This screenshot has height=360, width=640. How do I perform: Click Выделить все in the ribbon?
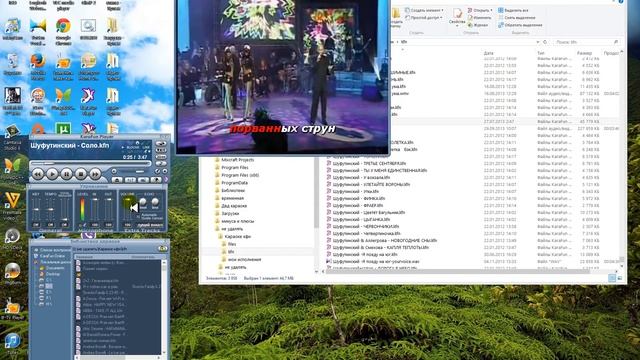click(x=513, y=10)
